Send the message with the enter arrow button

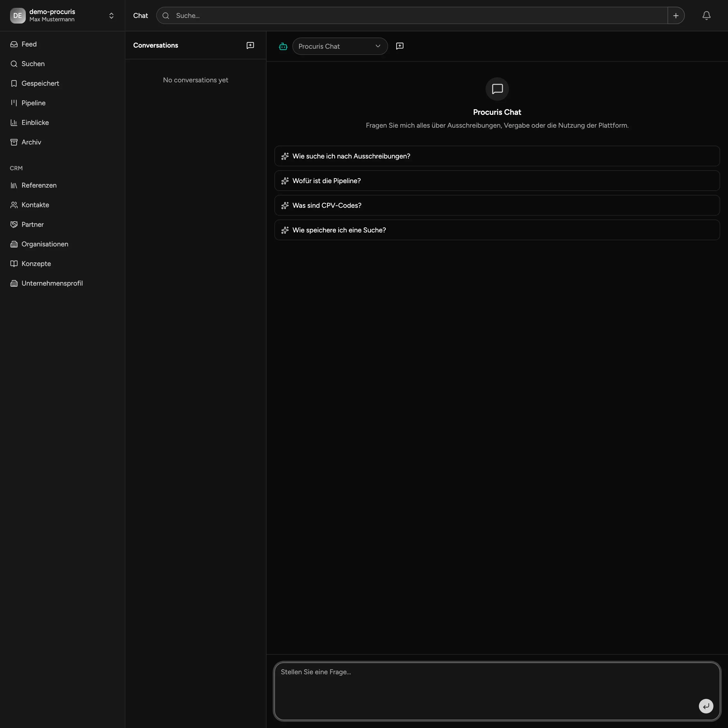tap(706, 706)
